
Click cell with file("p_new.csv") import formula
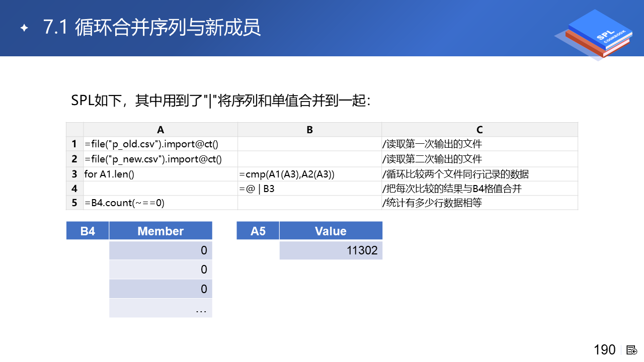coord(160,159)
